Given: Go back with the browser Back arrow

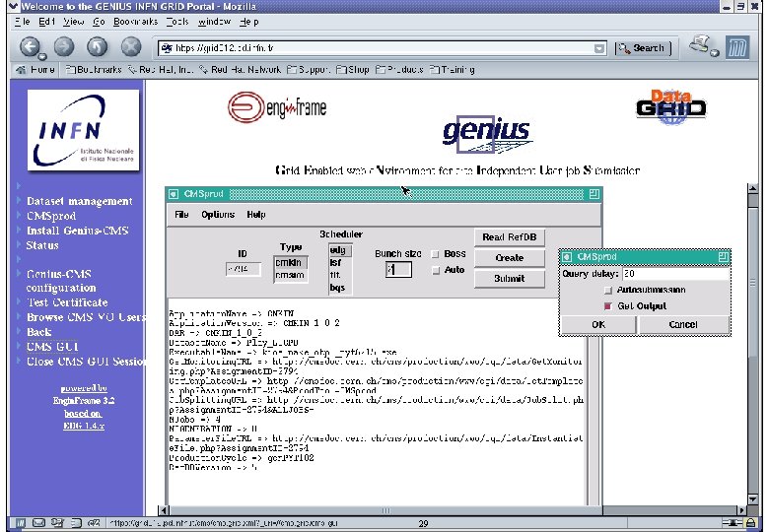Looking at the screenshot, I should 31,47.
